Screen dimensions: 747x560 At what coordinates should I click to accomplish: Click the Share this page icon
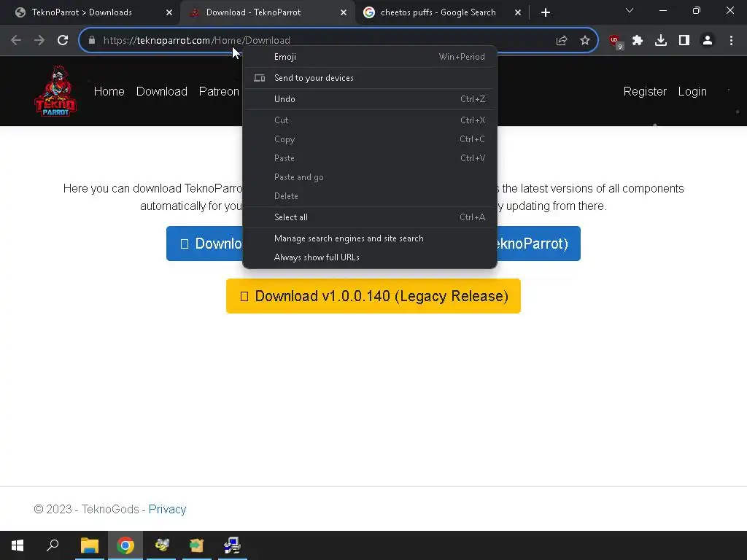562,41
